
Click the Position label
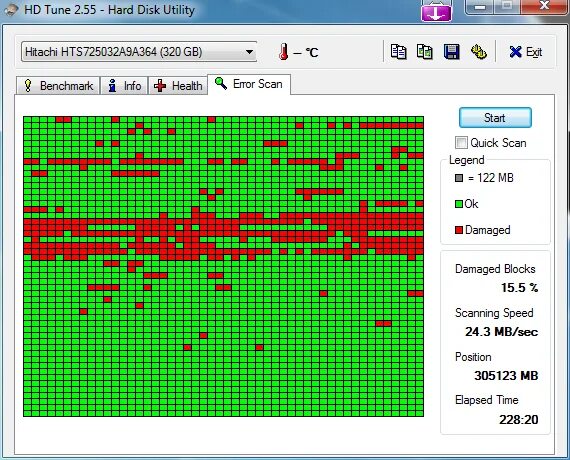coord(473,357)
